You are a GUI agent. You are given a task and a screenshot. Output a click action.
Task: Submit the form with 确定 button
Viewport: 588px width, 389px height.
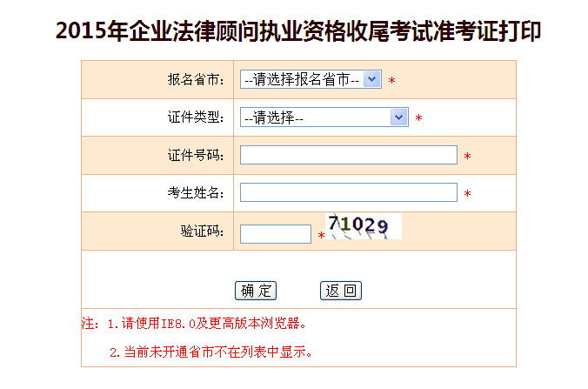click(256, 291)
